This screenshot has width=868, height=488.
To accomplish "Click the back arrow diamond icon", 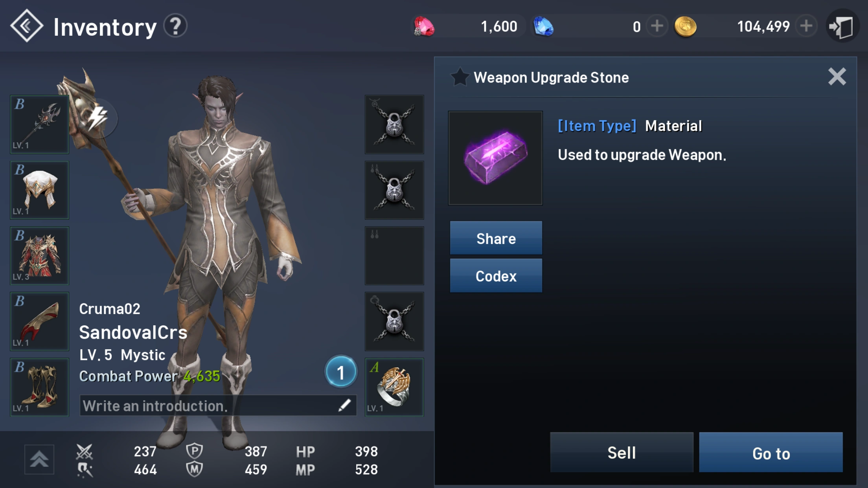I will click(x=26, y=26).
